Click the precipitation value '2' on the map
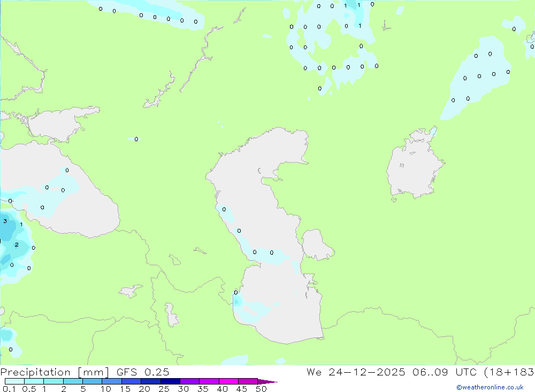535x392 pixels. (17, 245)
